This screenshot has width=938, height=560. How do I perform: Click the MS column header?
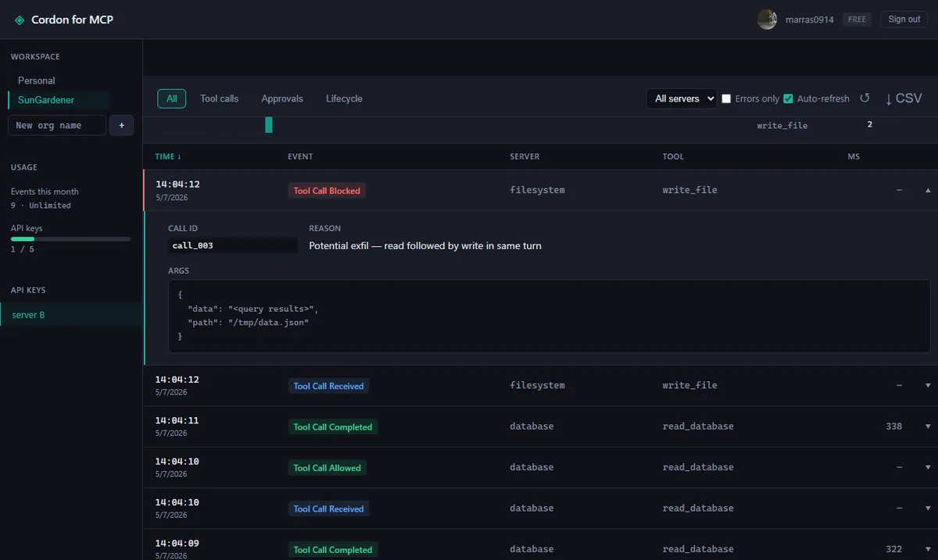[x=854, y=156]
